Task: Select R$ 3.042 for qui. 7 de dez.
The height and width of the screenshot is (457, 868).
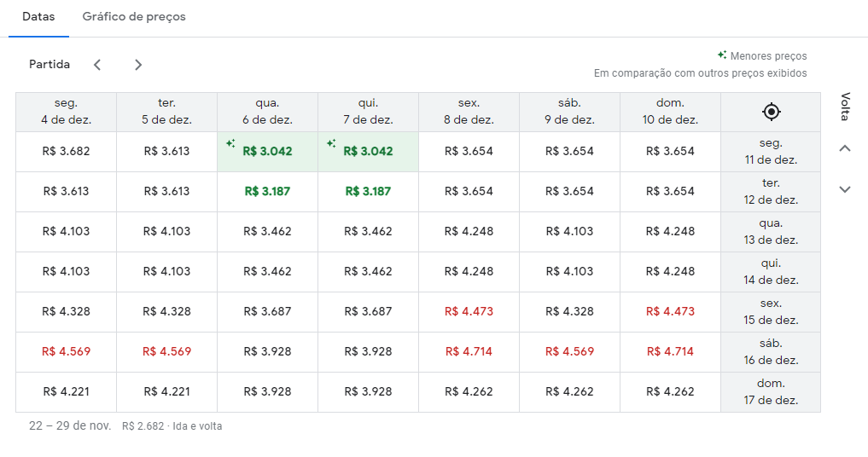Action: 368,152
